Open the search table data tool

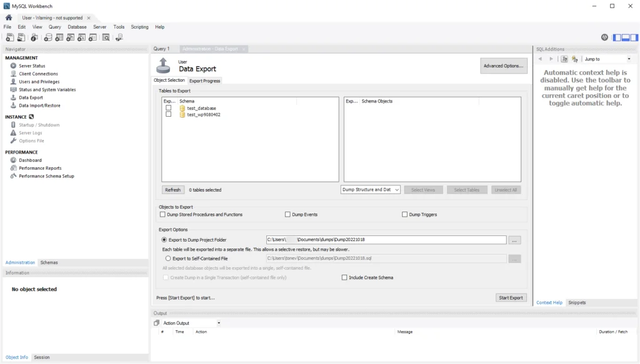point(107,37)
